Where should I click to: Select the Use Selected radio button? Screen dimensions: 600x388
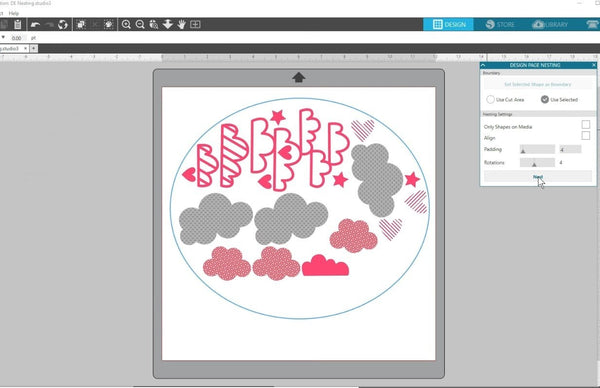545,99
